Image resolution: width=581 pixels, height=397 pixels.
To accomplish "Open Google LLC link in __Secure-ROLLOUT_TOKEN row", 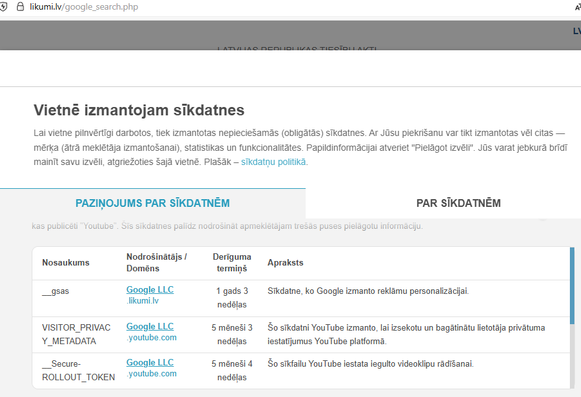I will [150, 363].
